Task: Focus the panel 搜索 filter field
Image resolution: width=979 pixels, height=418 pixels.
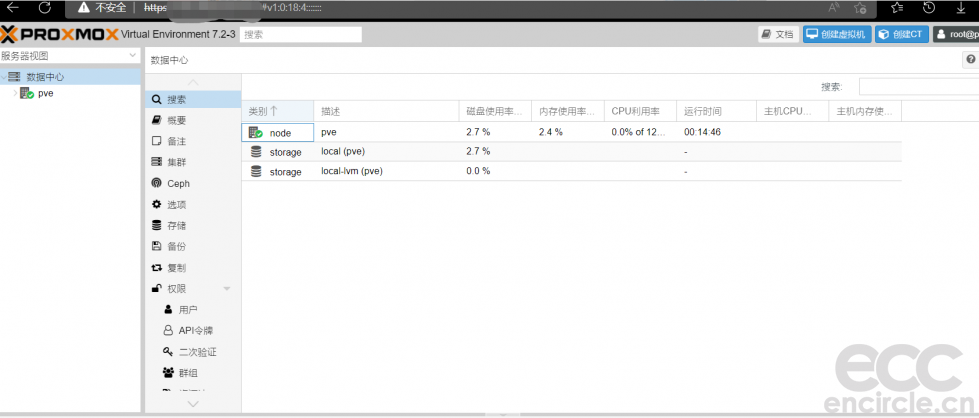Action: point(919,87)
